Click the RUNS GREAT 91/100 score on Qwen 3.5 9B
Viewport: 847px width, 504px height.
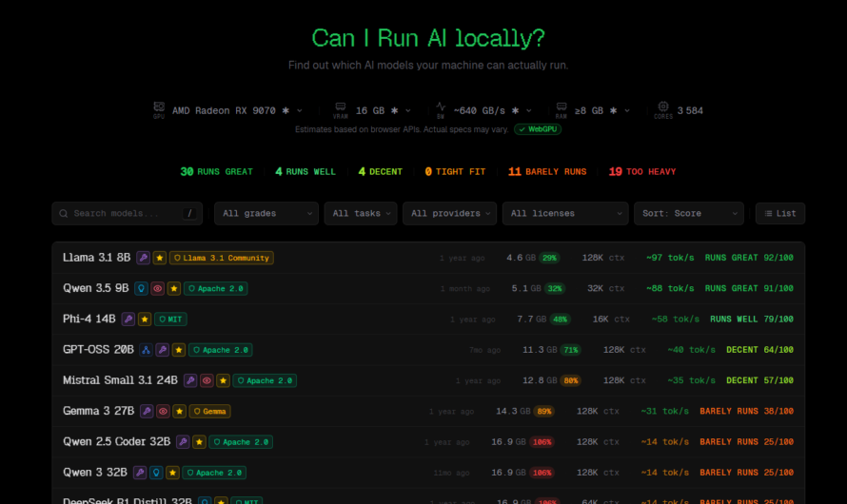click(x=749, y=289)
